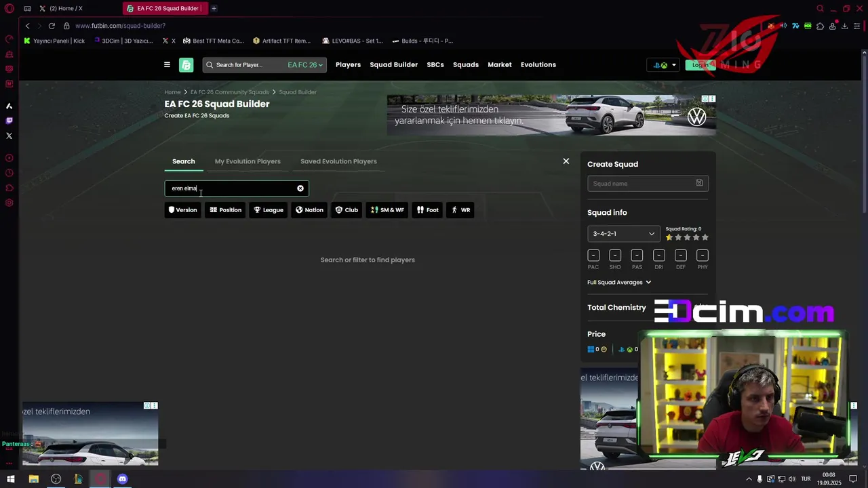Open EA FC 26 Community Squads breadcrumb
The image size is (868, 488).
point(230,92)
